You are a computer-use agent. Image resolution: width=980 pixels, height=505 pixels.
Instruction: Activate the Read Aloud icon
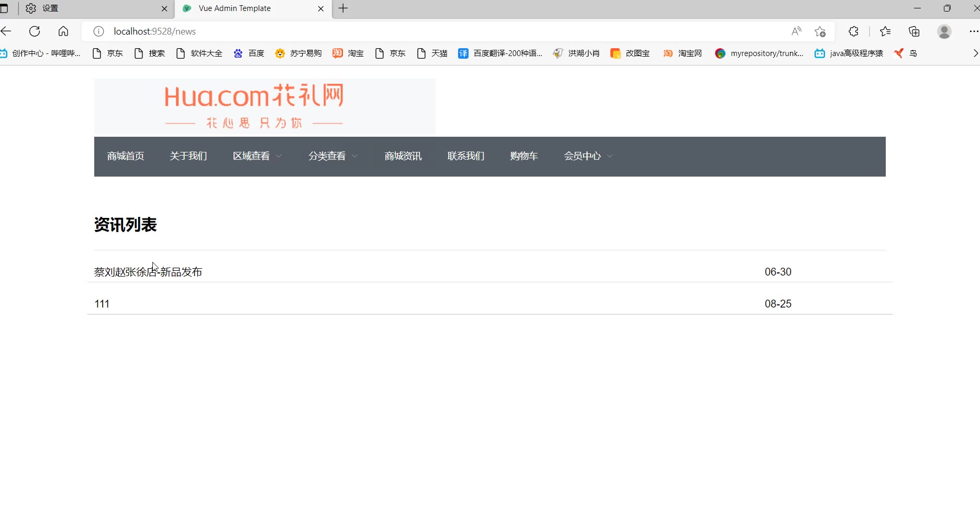tap(796, 31)
